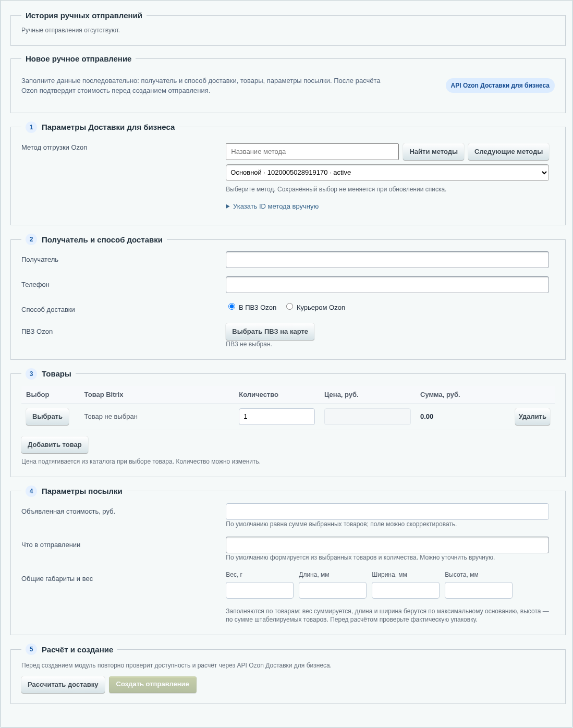Viewport: 573px width, 728px height.
Task: Click the 'Количество' column header
Action: click(259, 395)
